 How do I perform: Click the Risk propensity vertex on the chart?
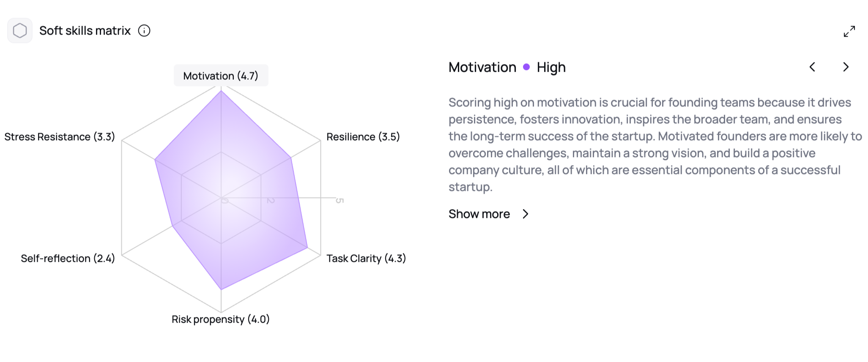pos(221,289)
